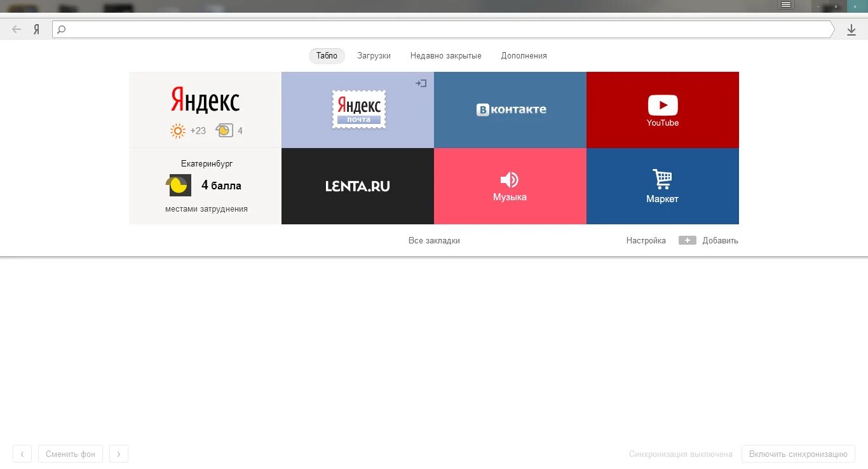
Task: Check weather via the sun icon
Action: click(x=178, y=131)
